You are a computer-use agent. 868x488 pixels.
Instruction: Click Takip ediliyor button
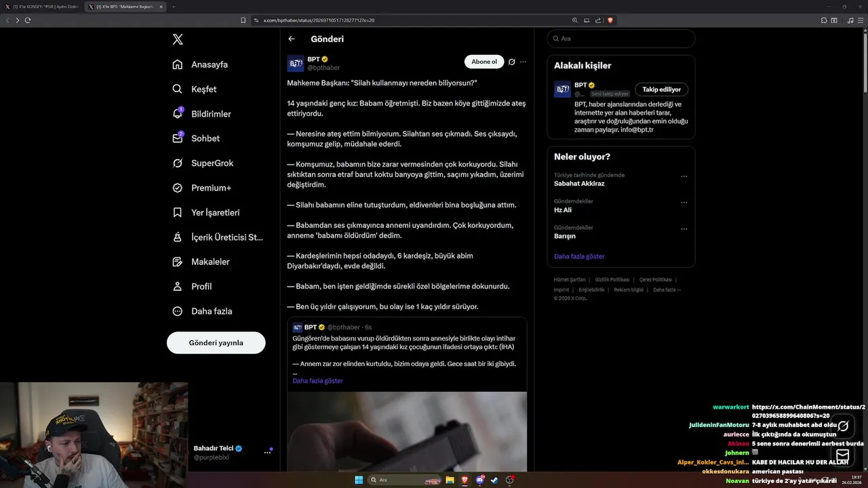(662, 89)
